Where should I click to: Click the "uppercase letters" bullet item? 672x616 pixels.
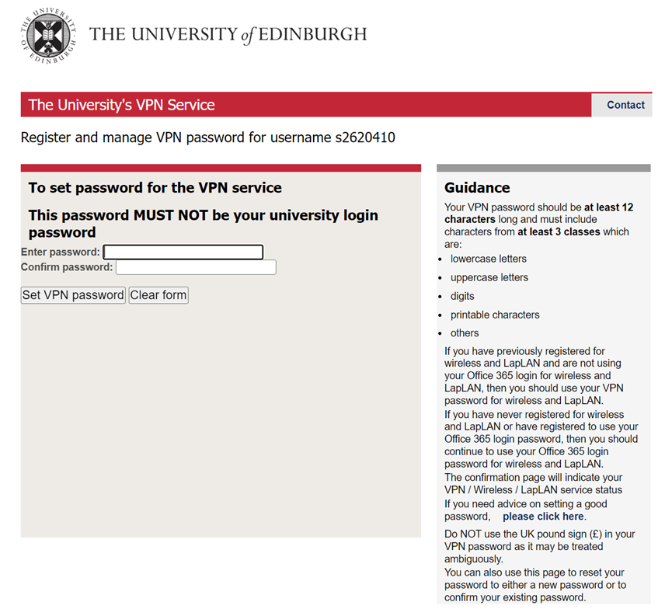[489, 277]
